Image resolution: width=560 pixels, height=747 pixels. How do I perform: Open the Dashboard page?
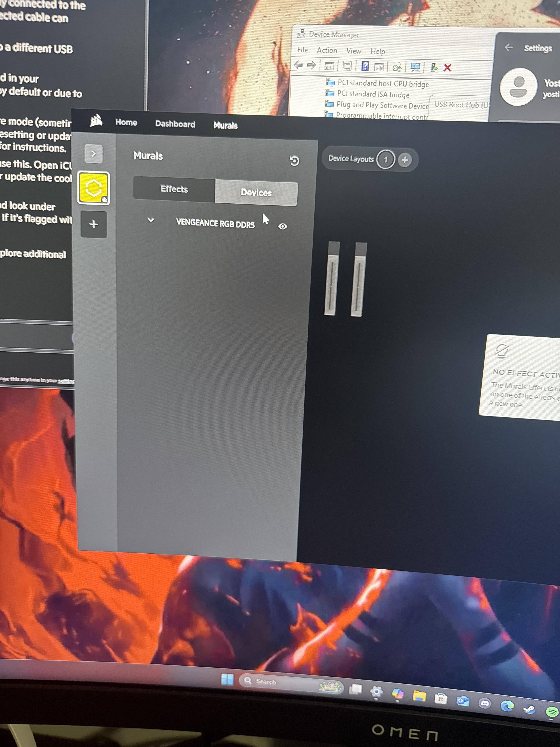(175, 124)
